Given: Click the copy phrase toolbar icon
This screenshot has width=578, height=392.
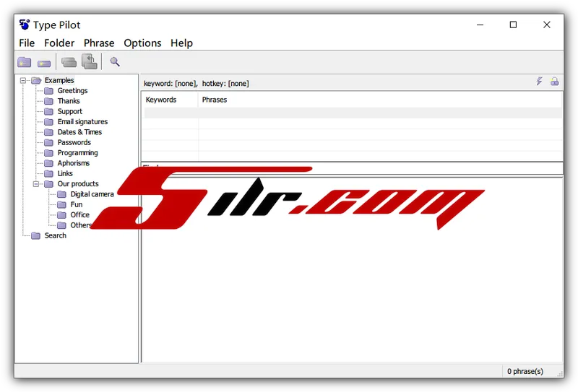Looking at the screenshot, I should (x=69, y=62).
